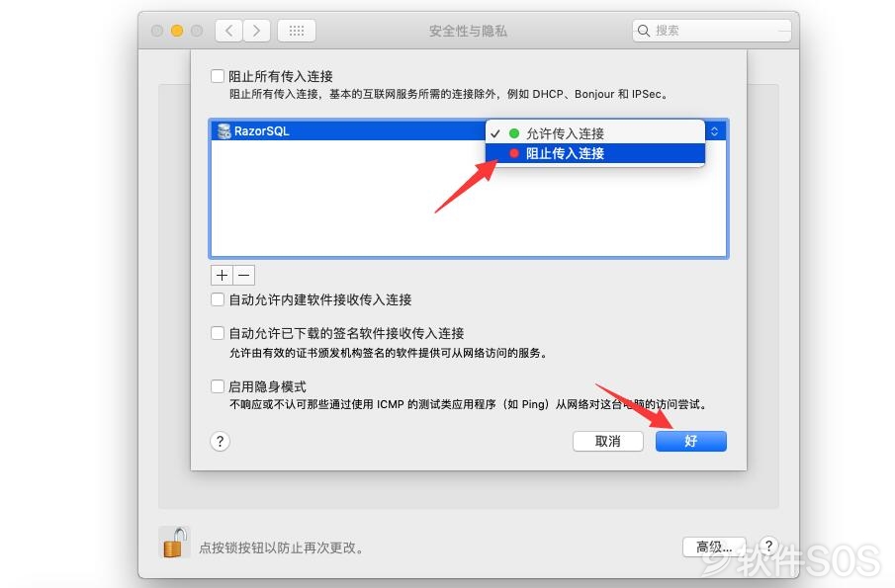
Task: Toggle 自动允许内建软件接收传入连接 checkbox
Action: 218,299
